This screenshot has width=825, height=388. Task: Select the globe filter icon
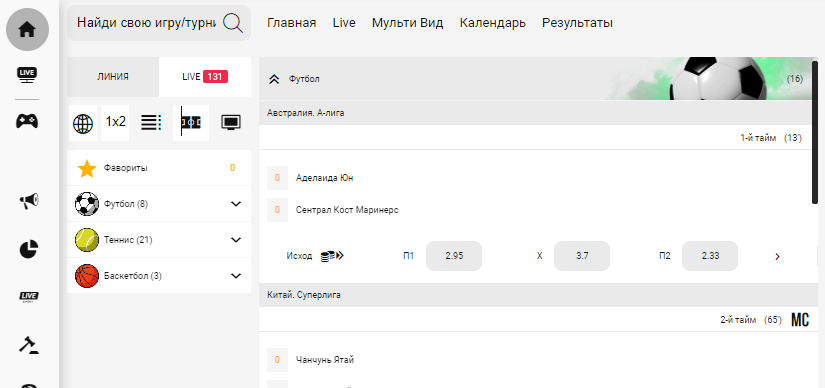pos(83,123)
